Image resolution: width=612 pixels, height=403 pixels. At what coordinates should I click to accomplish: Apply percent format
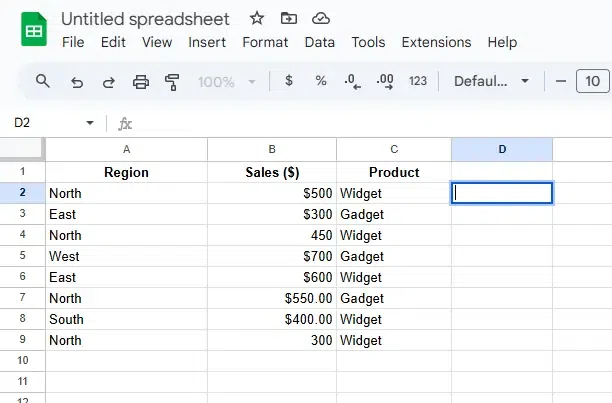321,81
